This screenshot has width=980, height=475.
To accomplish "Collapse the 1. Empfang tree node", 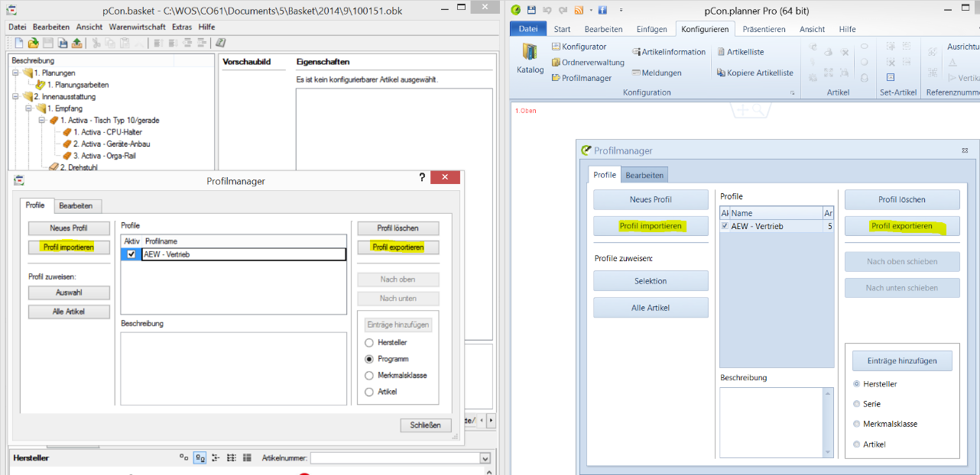I will tap(29, 108).
